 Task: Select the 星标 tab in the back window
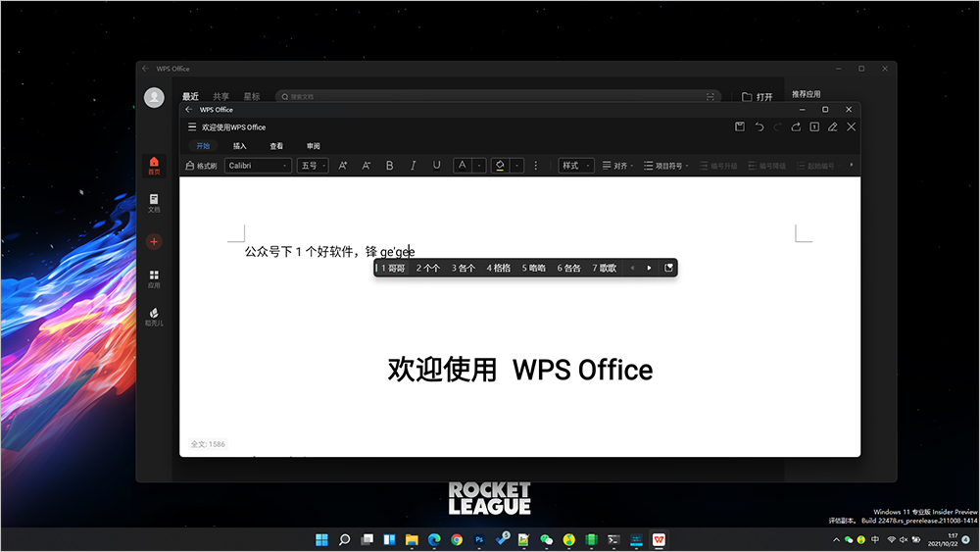[x=252, y=96]
